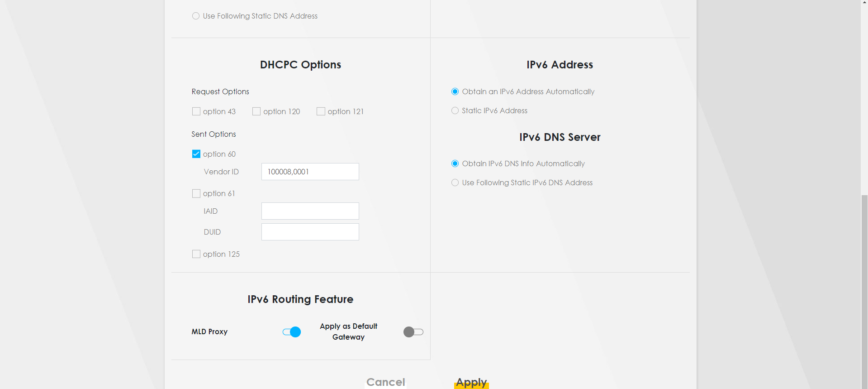Click the scrollbar up arrow
This screenshot has height=389, width=868.
(x=864, y=3)
